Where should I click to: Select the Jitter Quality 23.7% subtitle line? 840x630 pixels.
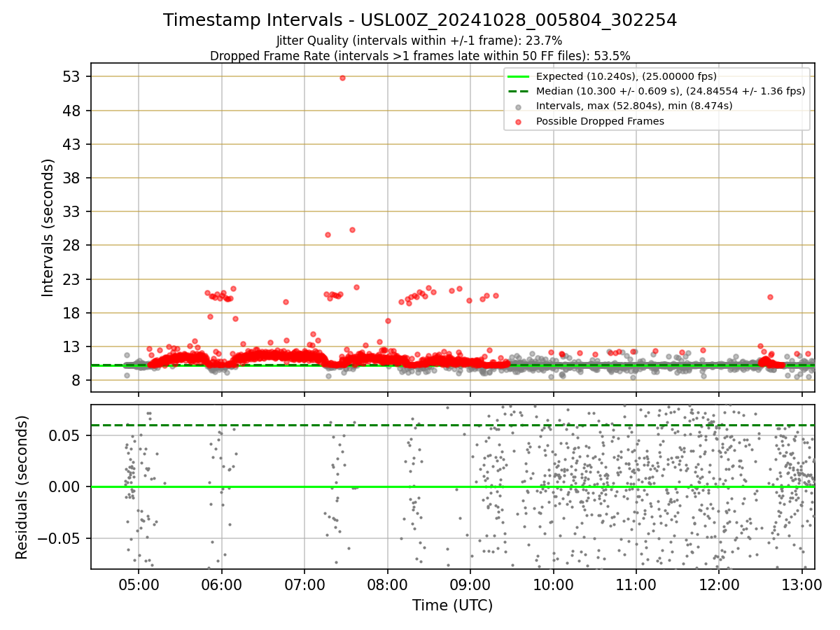(x=419, y=41)
